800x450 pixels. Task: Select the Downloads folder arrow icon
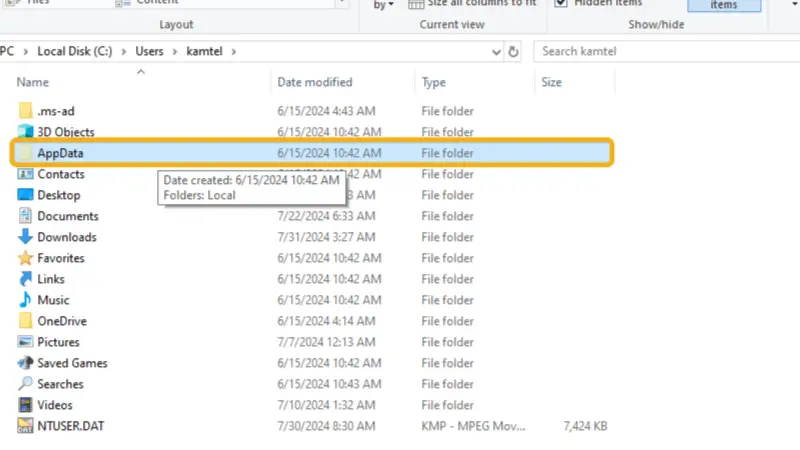pos(25,237)
